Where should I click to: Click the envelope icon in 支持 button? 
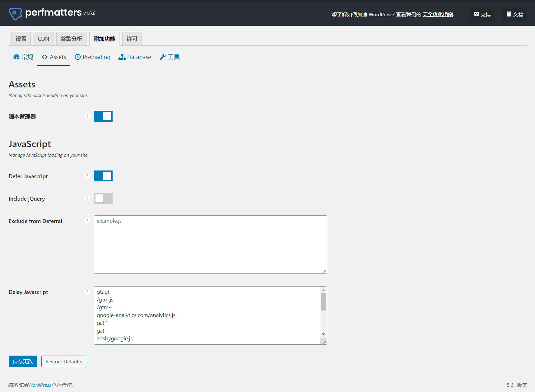pos(476,14)
